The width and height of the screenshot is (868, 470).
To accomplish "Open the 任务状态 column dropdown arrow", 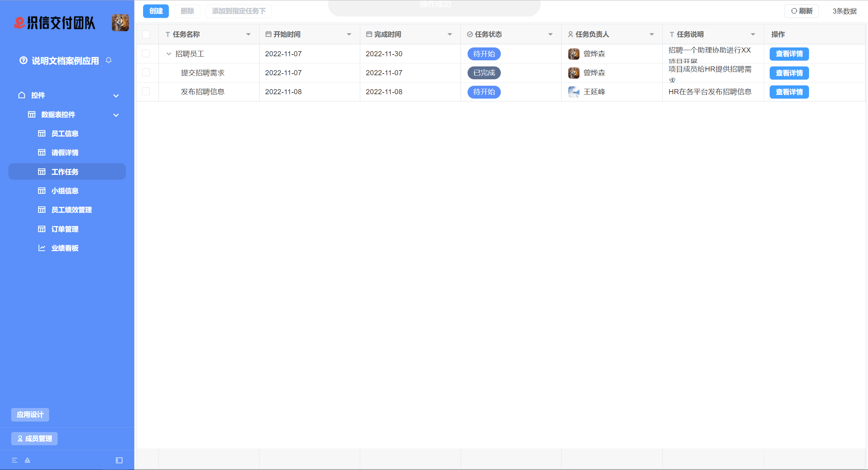I will [551, 34].
